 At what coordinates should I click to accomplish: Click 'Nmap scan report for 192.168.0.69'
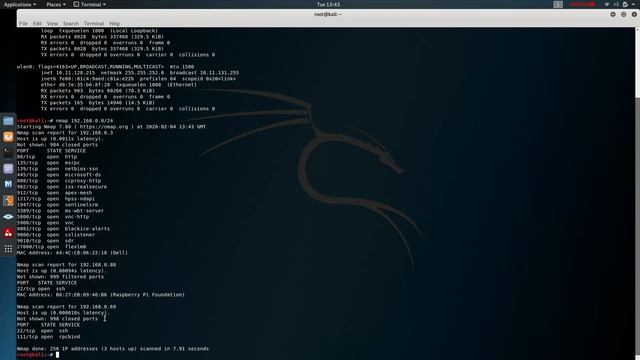tap(66, 307)
